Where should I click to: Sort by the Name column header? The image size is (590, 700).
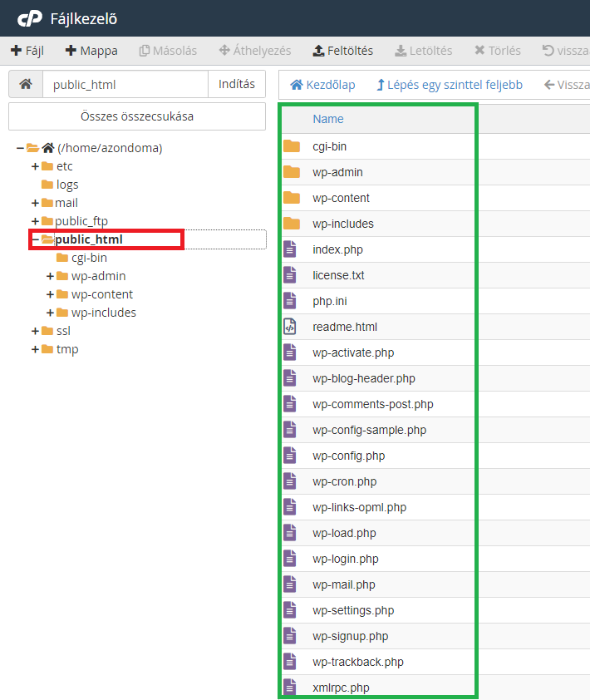point(328,119)
